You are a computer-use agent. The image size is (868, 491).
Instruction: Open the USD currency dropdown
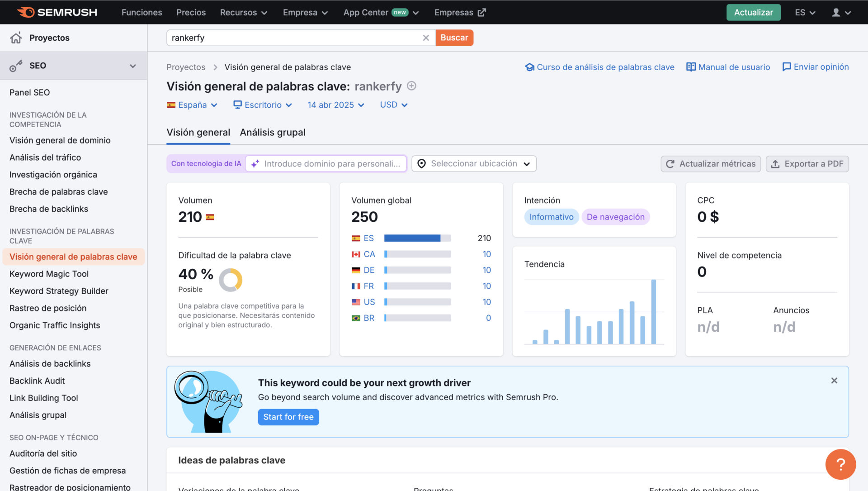click(394, 105)
